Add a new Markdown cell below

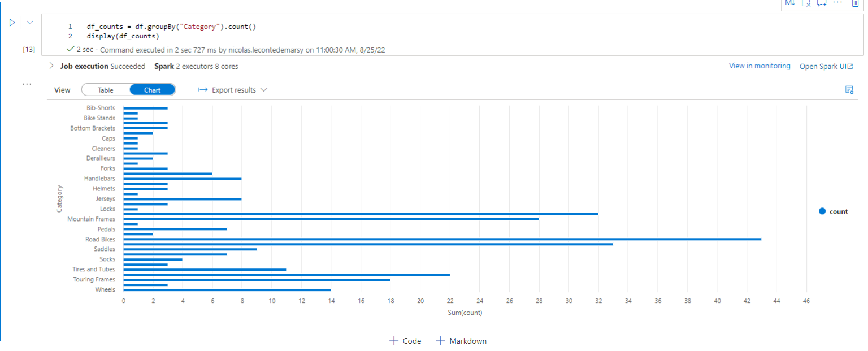pyautogui.click(x=461, y=341)
